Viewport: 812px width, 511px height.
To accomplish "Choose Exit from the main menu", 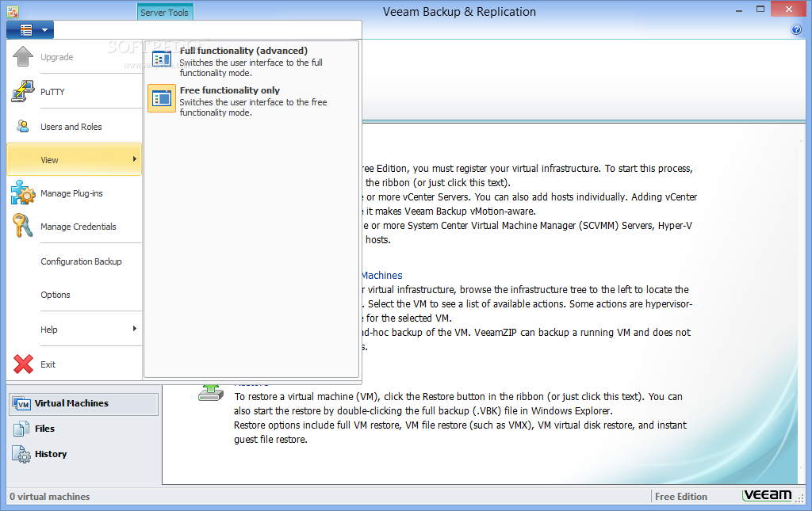I will [x=75, y=364].
